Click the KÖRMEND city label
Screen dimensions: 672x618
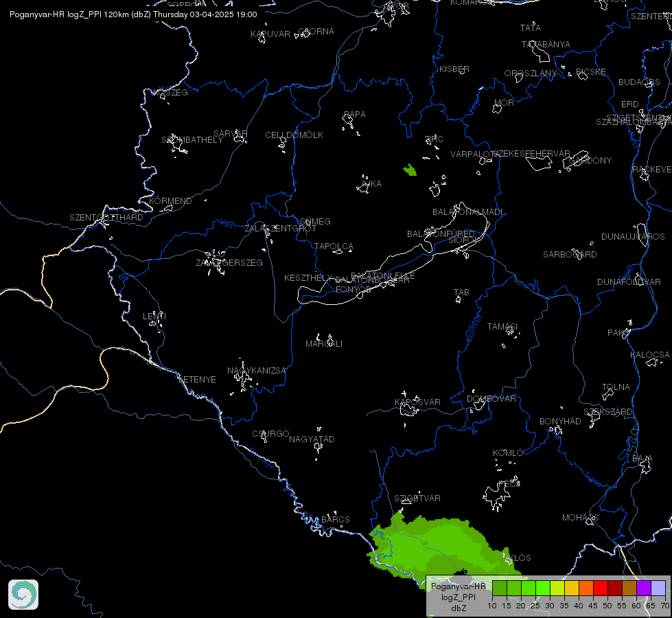(170, 201)
